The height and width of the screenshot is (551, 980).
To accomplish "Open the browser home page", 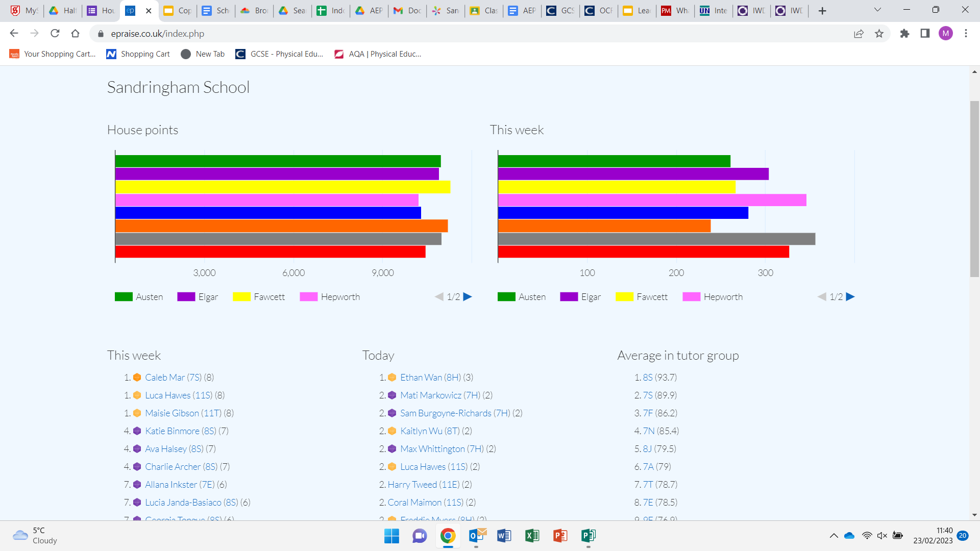I will (76, 33).
